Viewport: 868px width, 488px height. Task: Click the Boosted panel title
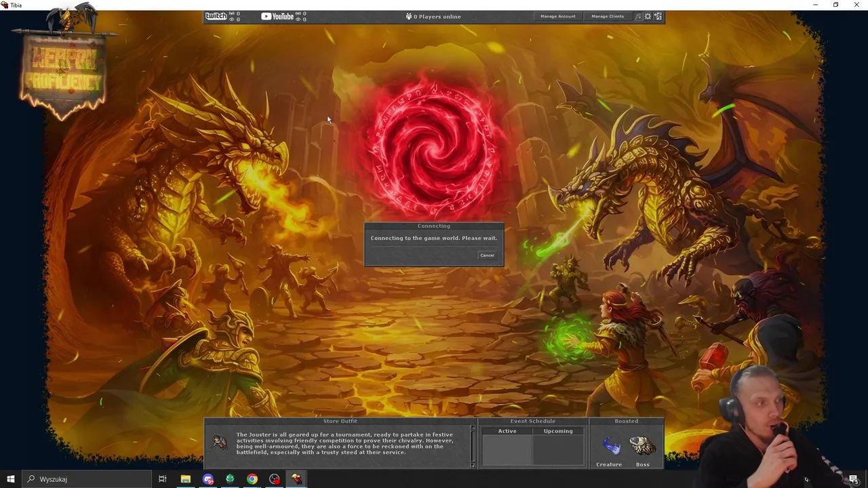pyautogui.click(x=626, y=421)
